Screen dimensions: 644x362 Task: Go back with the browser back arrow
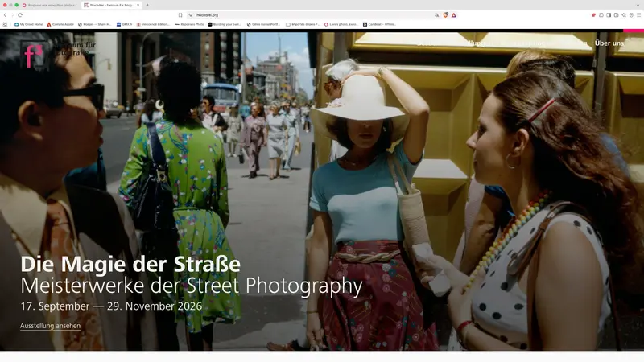pyautogui.click(x=5, y=15)
